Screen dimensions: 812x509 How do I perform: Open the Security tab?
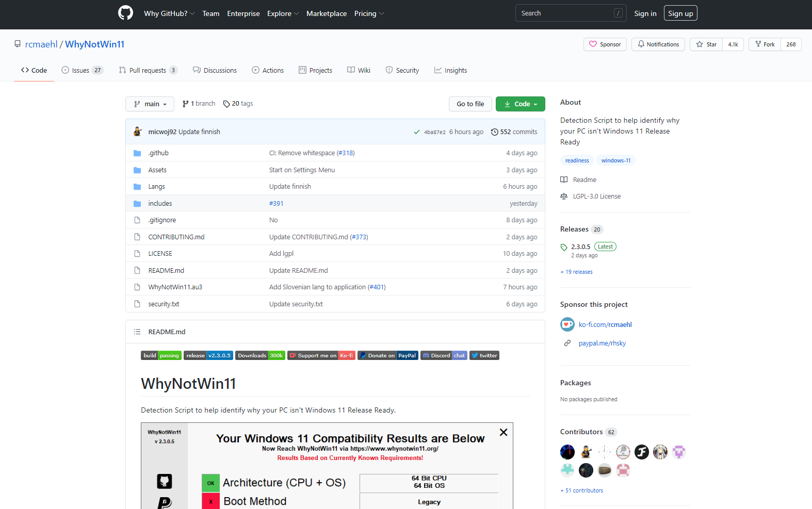pos(402,70)
